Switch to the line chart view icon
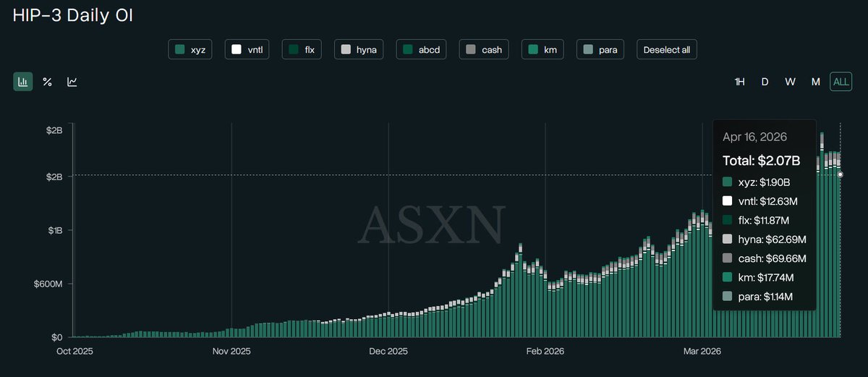Viewport: 868px width, 377px height. (72, 82)
